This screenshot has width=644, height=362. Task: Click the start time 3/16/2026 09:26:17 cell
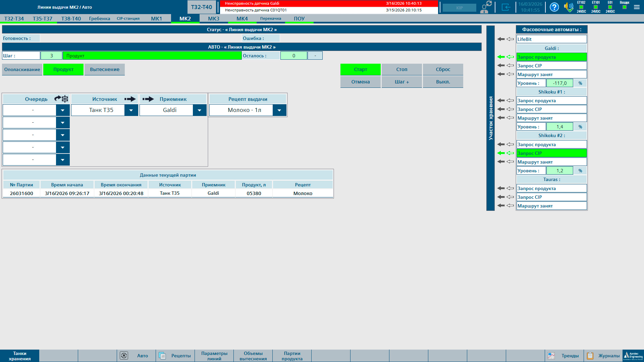tap(67, 193)
